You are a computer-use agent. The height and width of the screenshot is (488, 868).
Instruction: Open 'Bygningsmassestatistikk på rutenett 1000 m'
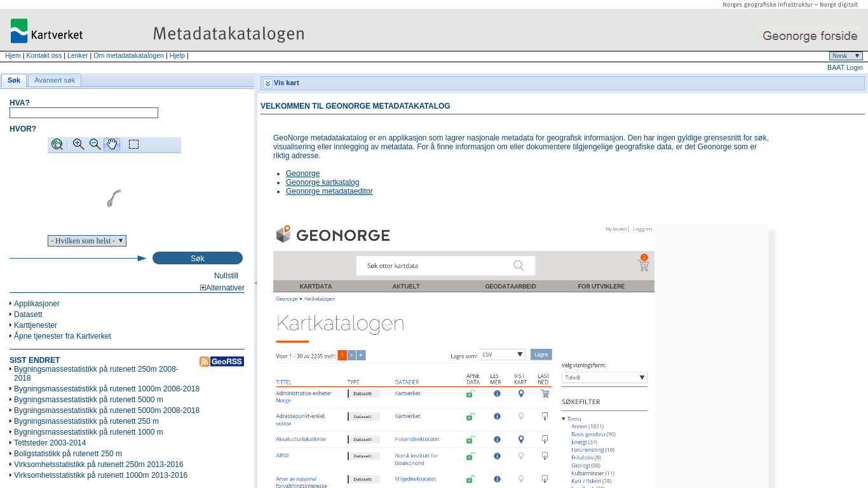point(88,432)
